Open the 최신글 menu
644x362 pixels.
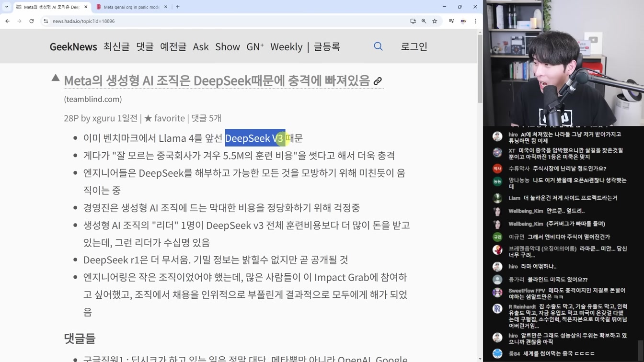click(116, 46)
